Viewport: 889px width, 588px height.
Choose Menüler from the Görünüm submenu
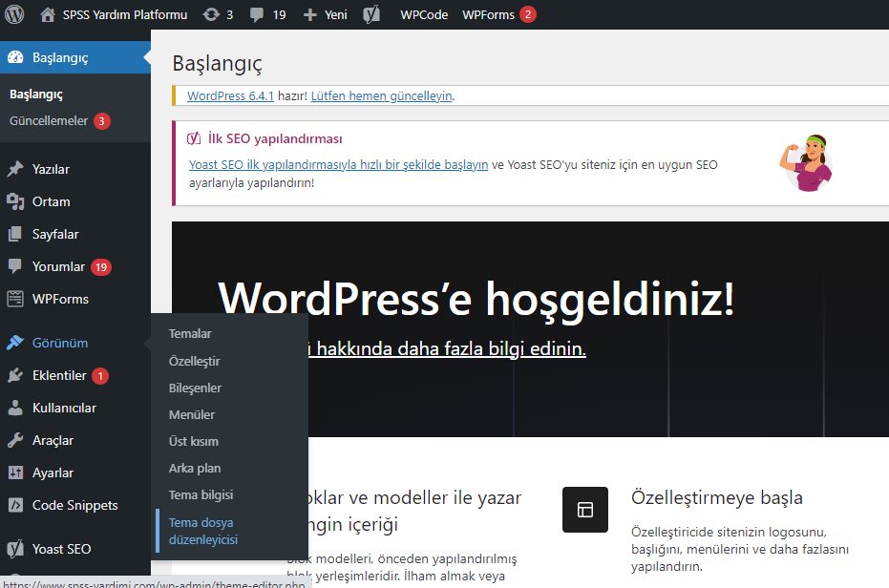pos(192,414)
